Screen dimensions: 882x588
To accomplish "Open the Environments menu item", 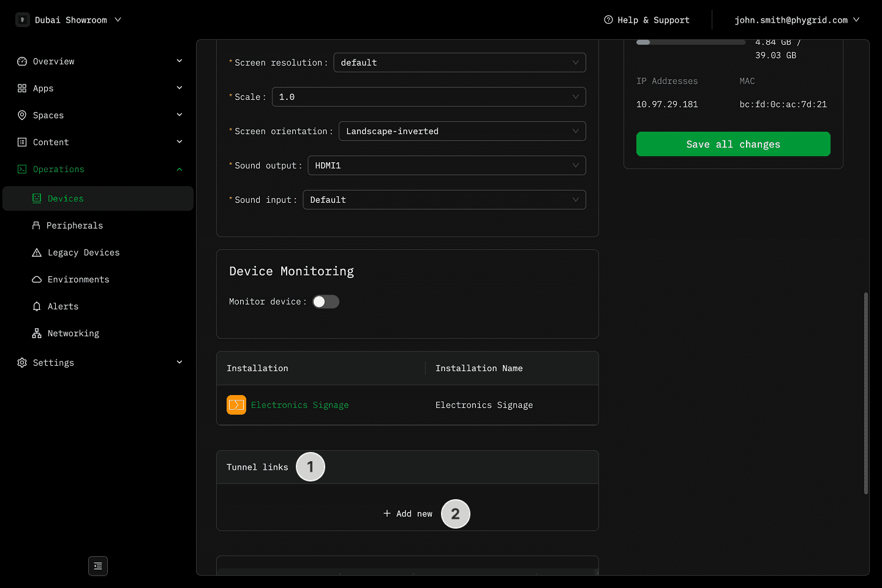I will click(x=98, y=279).
